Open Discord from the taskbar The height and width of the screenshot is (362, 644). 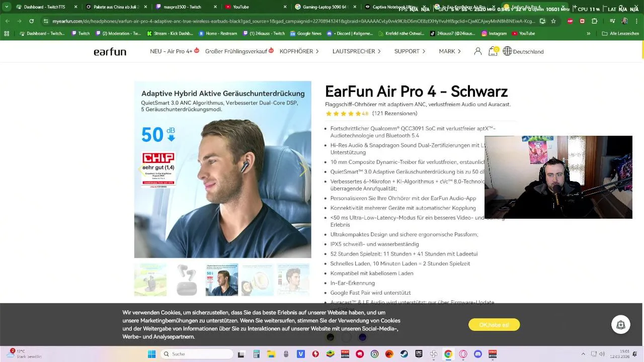tap(478, 354)
